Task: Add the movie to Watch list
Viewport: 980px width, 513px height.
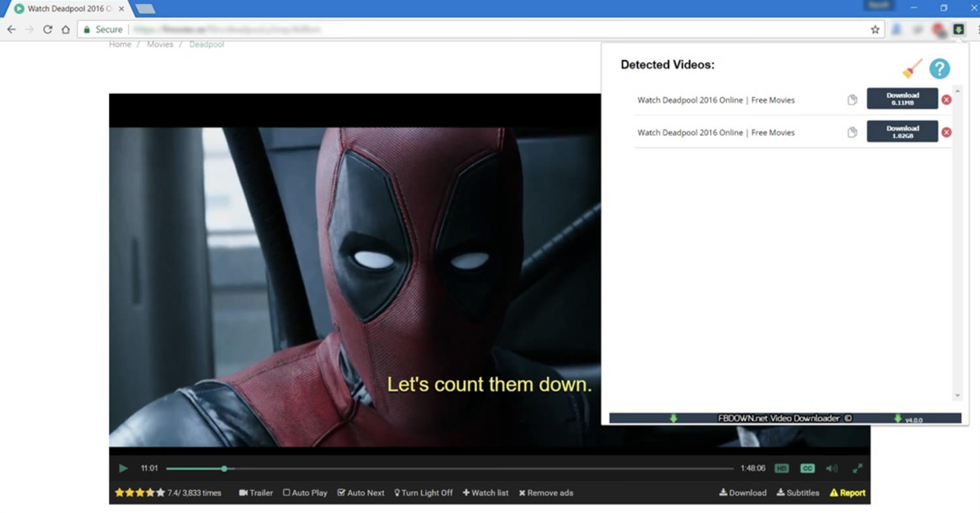Action: pos(485,493)
